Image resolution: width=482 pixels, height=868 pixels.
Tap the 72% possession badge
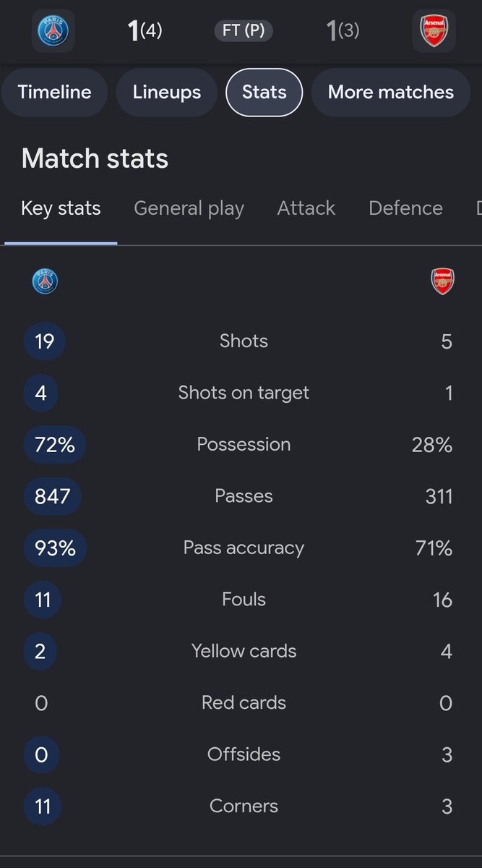55,444
